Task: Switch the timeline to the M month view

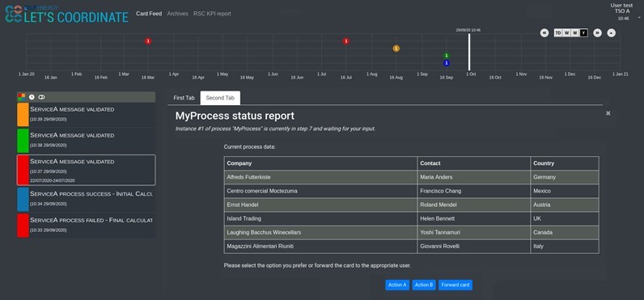Action: pyautogui.click(x=575, y=33)
